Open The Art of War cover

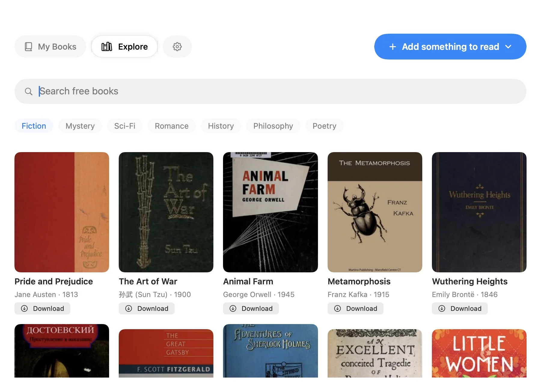click(166, 212)
